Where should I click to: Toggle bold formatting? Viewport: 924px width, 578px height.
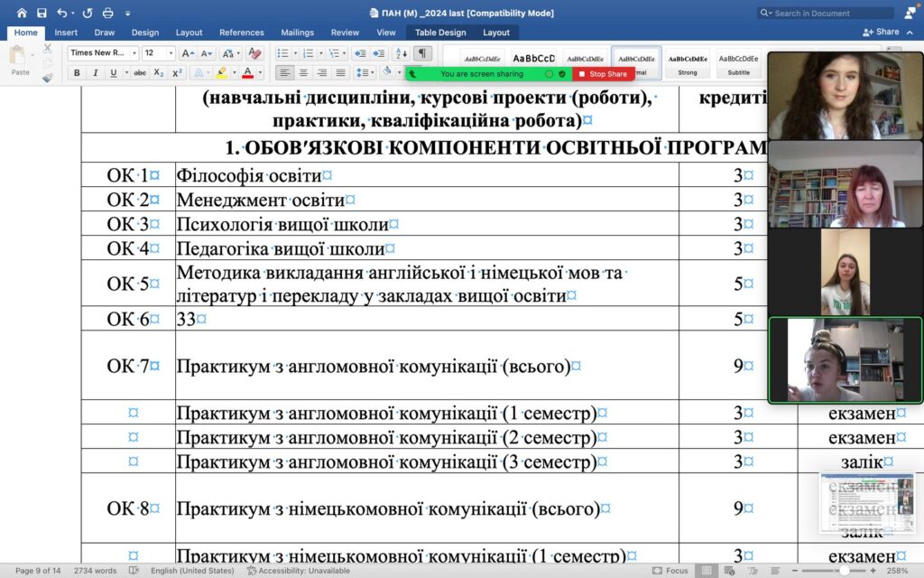tap(77, 73)
